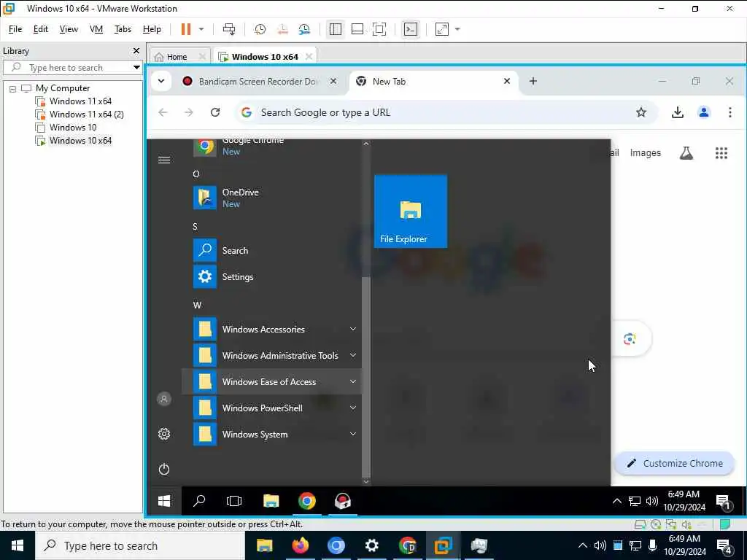747x560 pixels.
Task: Click the Images link on Google
Action: (x=645, y=153)
